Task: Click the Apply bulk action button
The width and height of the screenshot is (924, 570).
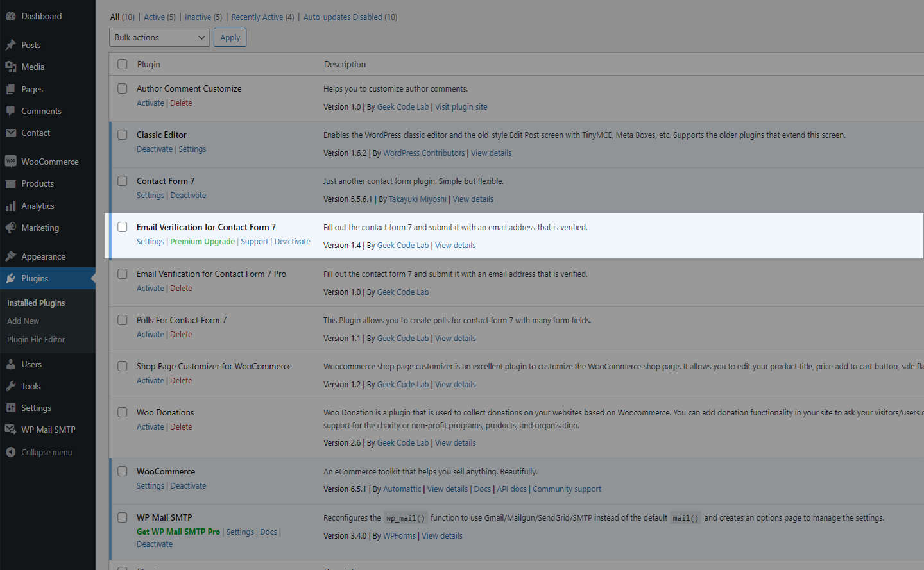Action: [x=230, y=37]
